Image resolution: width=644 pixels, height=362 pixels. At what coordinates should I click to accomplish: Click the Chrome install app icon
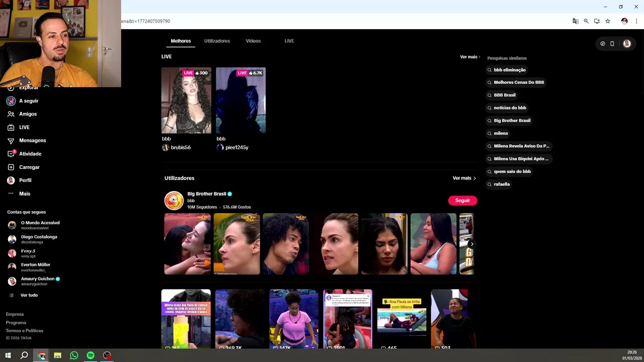597,21
